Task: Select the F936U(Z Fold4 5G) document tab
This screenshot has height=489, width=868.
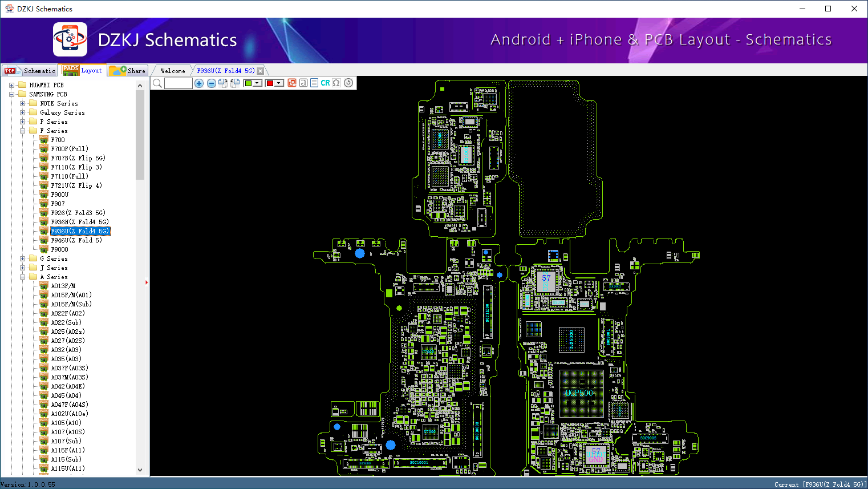Action: pyautogui.click(x=226, y=71)
